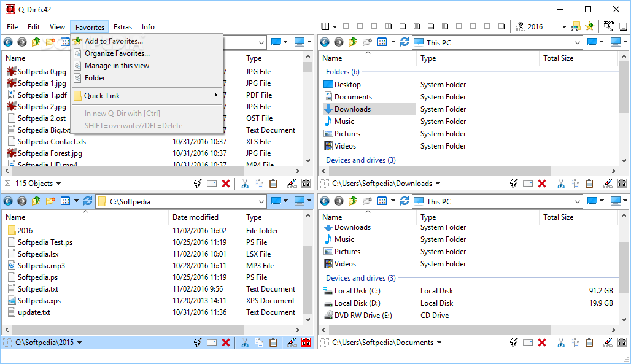Select the four vertical columns layout icon
The height and width of the screenshot is (364, 631).
pos(417,26)
